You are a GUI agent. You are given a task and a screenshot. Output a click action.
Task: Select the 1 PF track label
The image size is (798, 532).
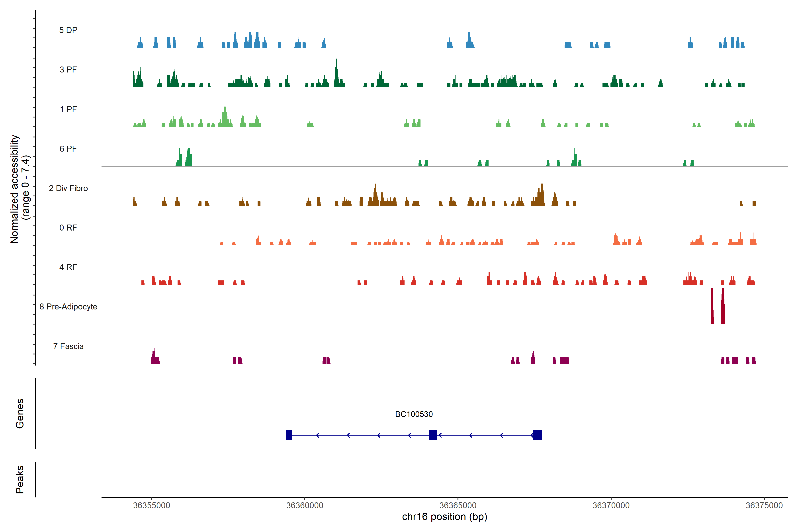point(68,109)
